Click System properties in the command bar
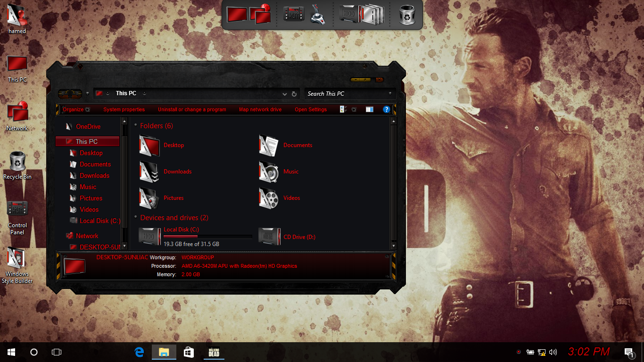This screenshot has height=362, width=644. pos(124,109)
